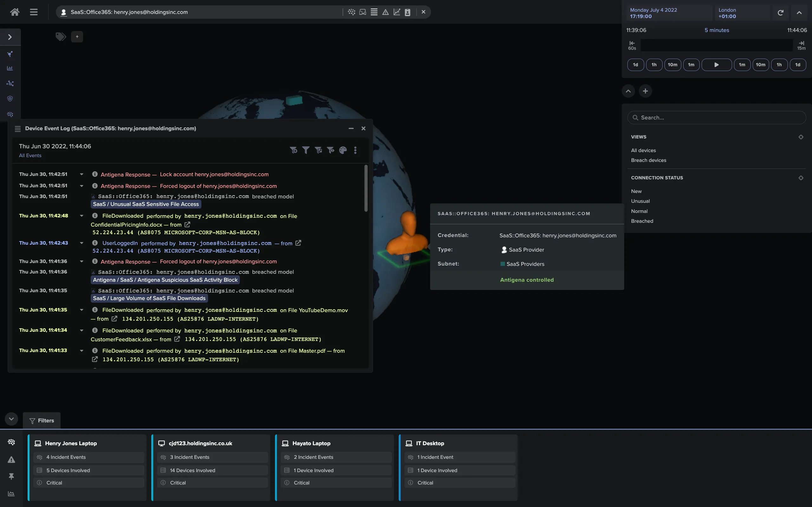Screen dimensions: 812x507
Task: Click the connected devices icon in search bar
Action: pos(363,12)
